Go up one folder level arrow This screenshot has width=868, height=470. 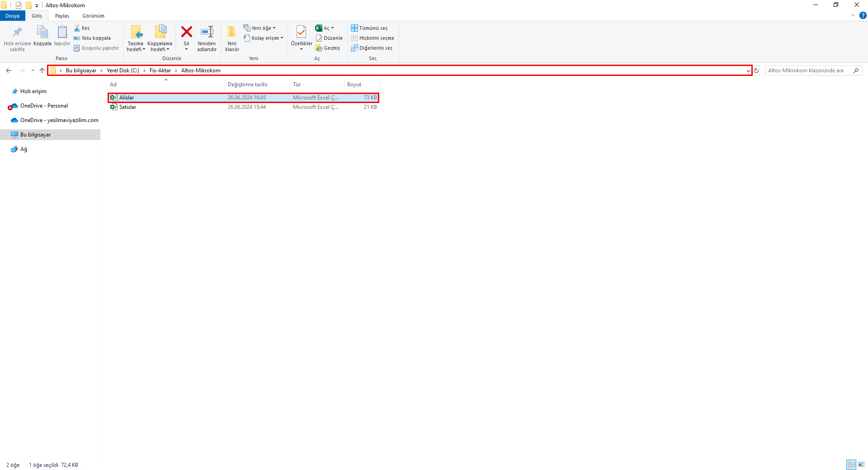point(42,70)
